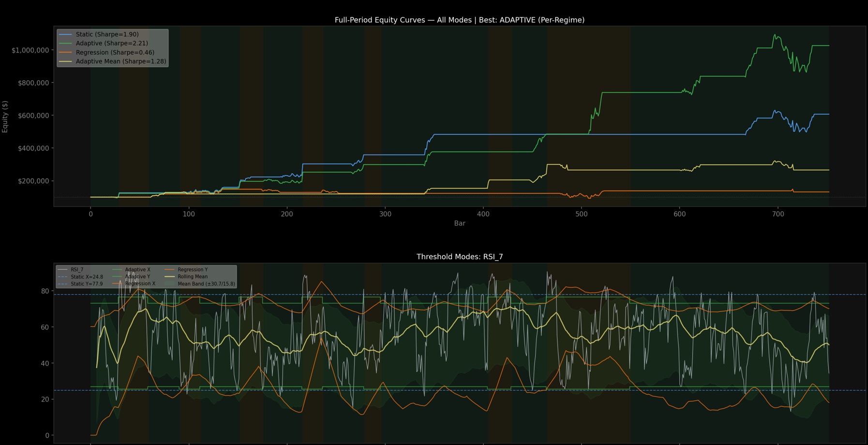Click the Adaptive legend line marker

tap(66, 43)
